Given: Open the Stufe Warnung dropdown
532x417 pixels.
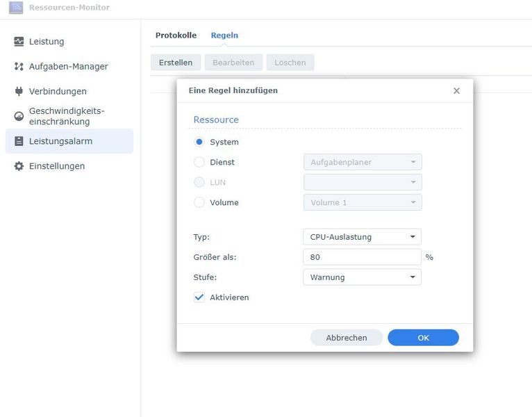Looking at the screenshot, I should [363, 277].
